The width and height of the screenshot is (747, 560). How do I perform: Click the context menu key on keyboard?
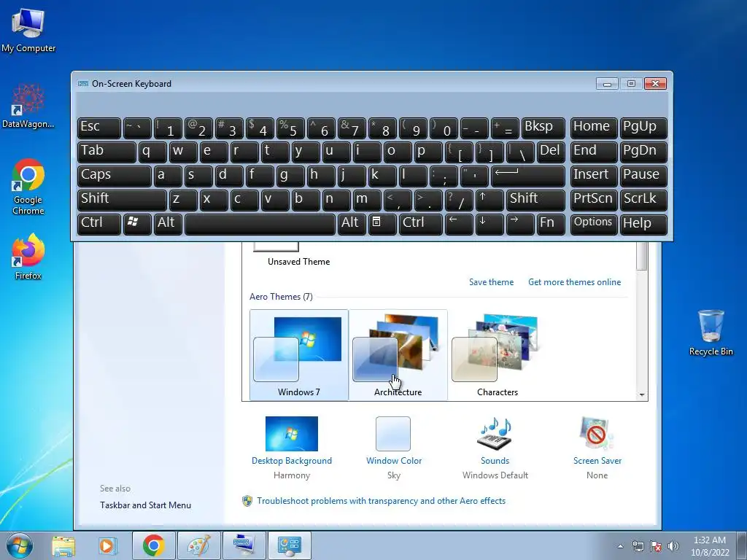382,224
